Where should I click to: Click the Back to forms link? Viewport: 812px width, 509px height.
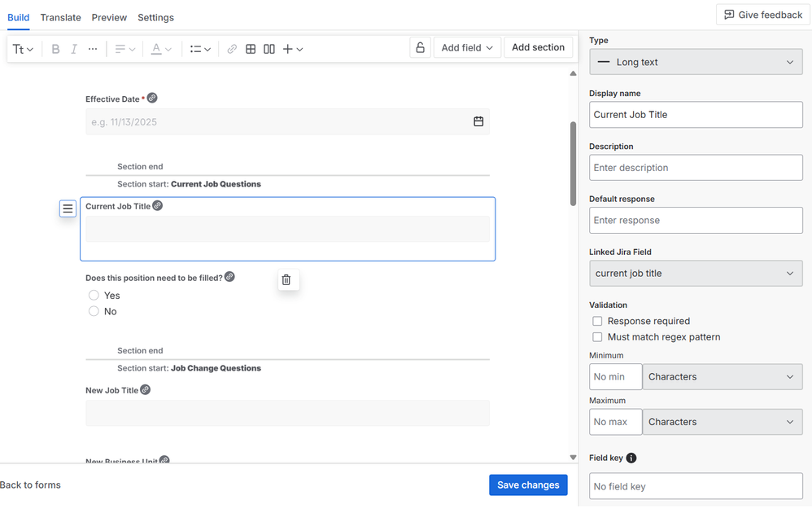[30, 485]
